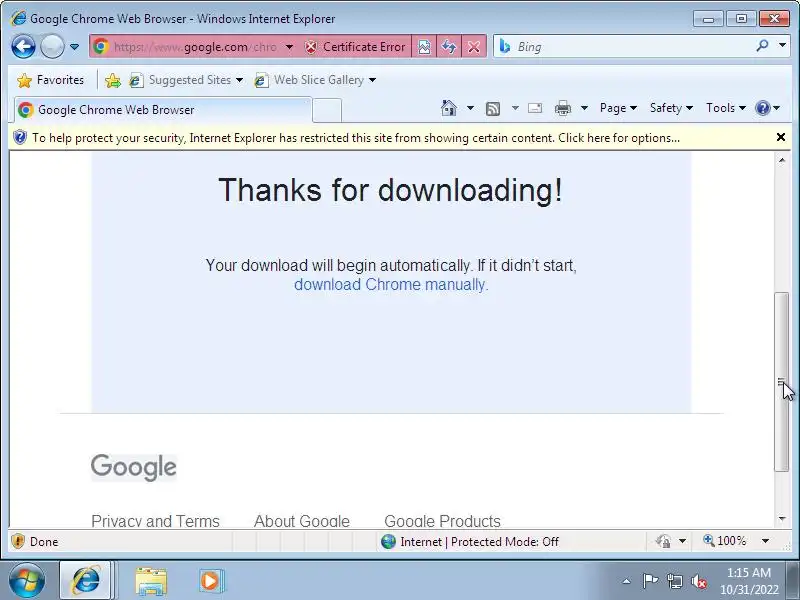The image size is (800, 600).
Task: Click the status bar shield icon near Done
Action: point(18,541)
